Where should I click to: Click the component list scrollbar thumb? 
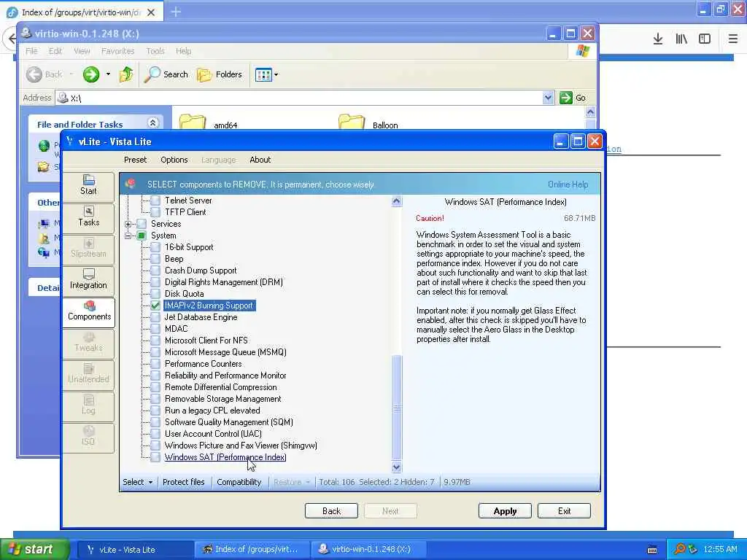point(396,407)
